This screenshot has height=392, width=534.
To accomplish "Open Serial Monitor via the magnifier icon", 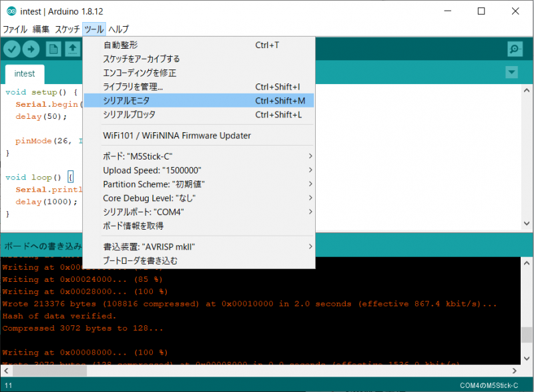I will [x=514, y=49].
